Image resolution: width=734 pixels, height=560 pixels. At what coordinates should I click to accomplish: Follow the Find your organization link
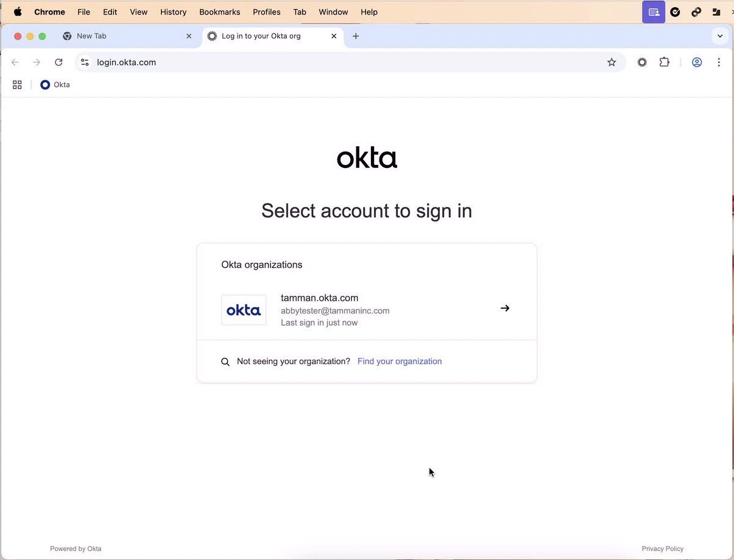[400, 361]
